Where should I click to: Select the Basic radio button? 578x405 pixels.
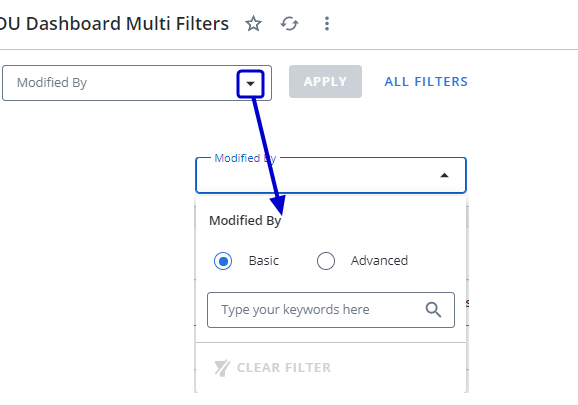point(223,261)
